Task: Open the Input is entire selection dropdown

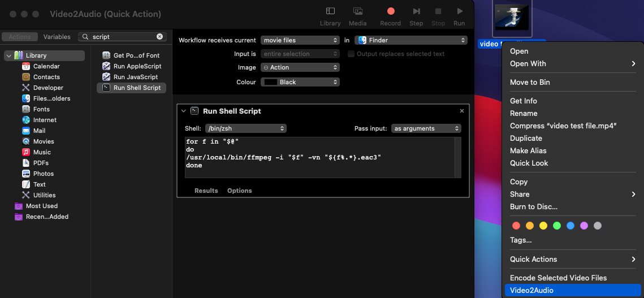Action: 300,54
